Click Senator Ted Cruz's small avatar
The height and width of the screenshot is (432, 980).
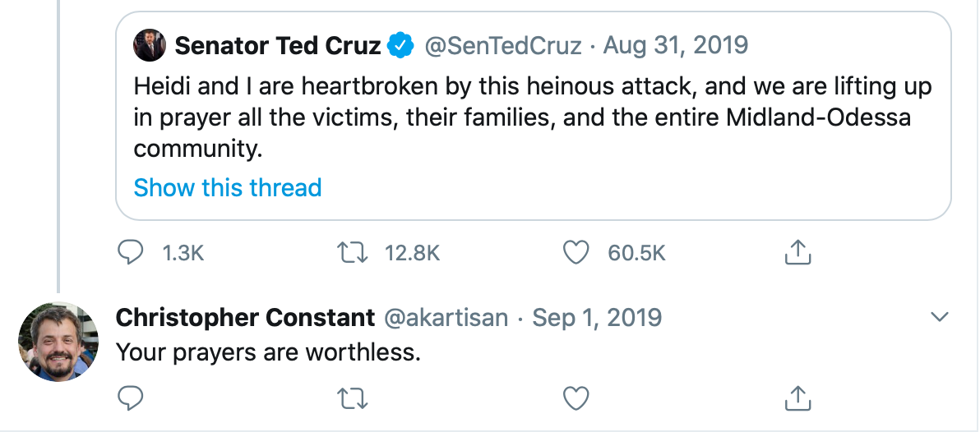pyautogui.click(x=150, y=44)
